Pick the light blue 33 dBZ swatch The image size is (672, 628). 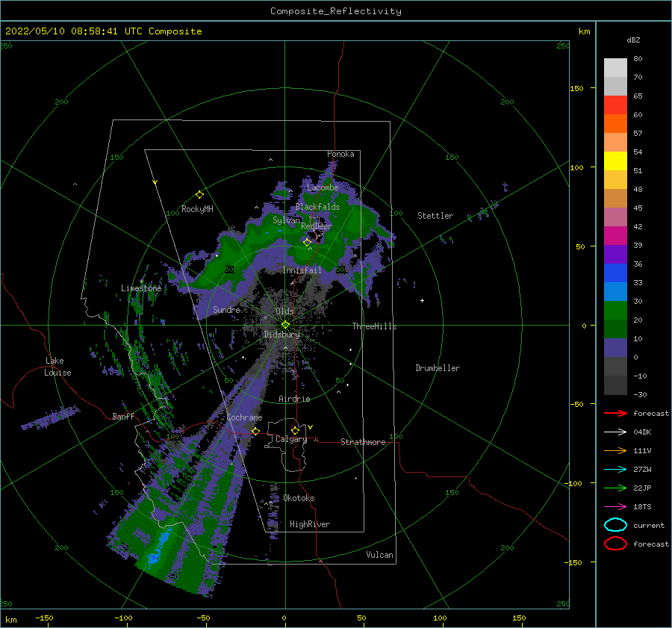pyautogui.click(x=615, y=291)
